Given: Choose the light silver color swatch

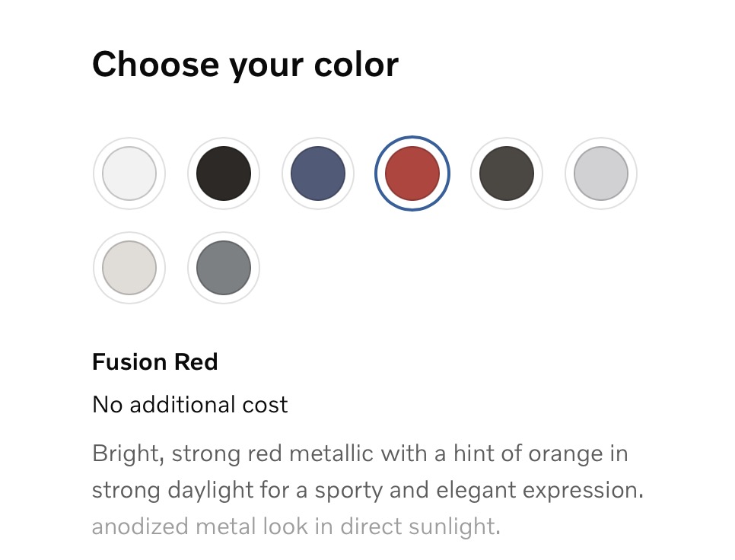Looking at the screenshot, I should tap(601, 173).
